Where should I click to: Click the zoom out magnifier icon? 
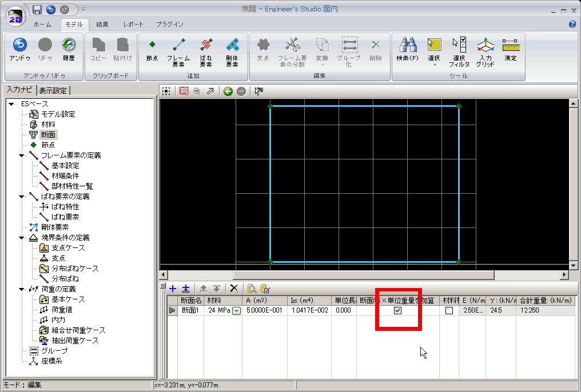tap(197, 91)
